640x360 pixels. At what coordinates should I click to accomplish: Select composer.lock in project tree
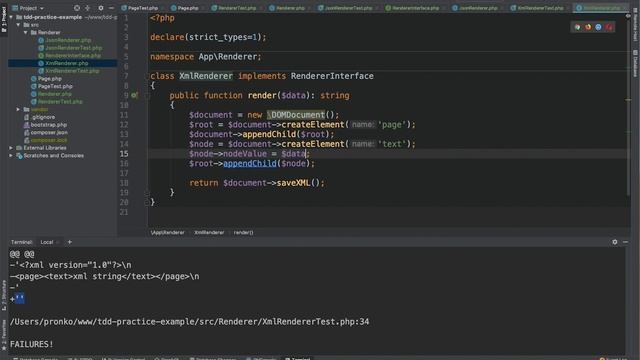coord(49,140)
